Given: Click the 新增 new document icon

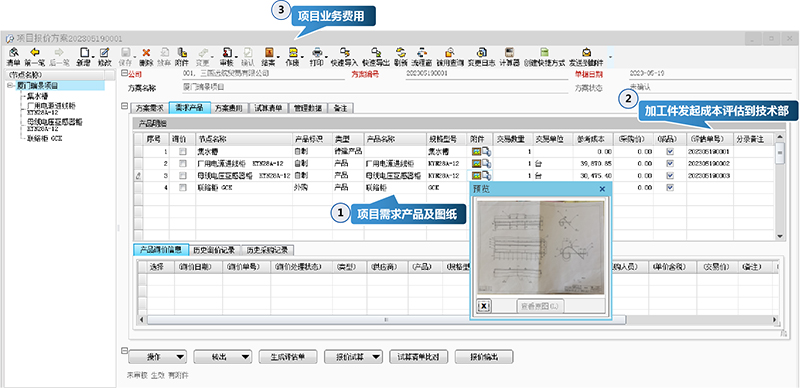Looking at the screenshot, I should [x=84, y=52].
